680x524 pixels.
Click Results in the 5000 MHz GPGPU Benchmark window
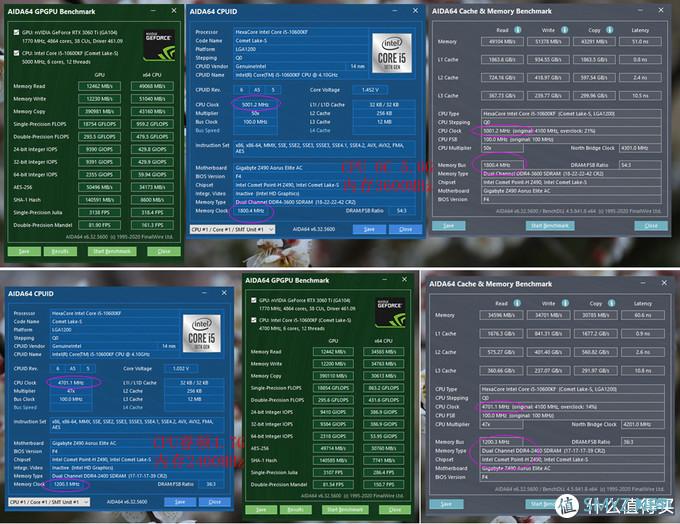click(60, 252)
